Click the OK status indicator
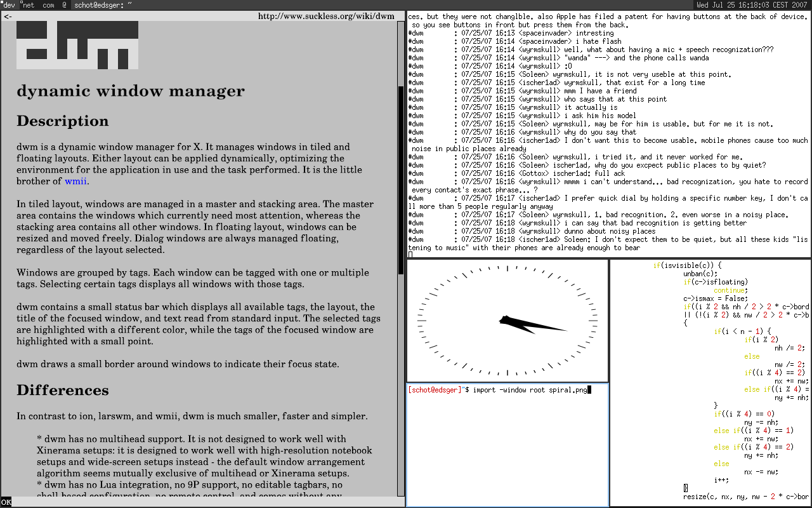812x508 pixels. [6, 502]
